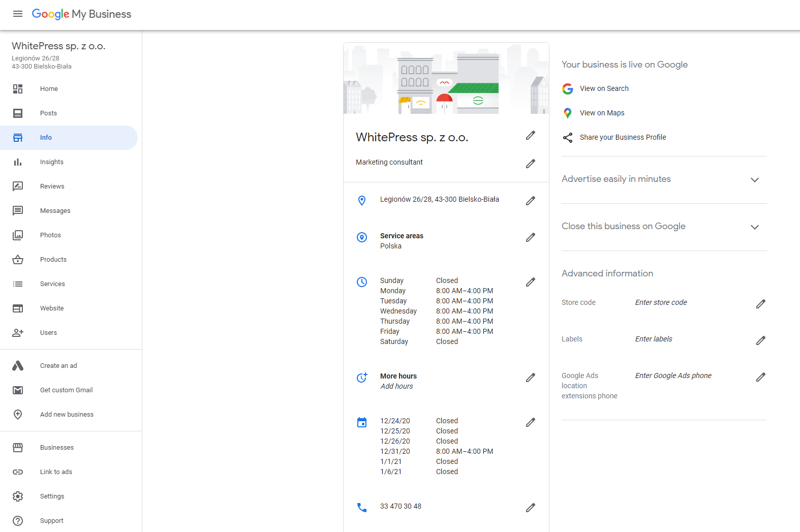Screen dimensions: 800x532
Task: Open the Products basket icon
Action: (x=18, y=260)
